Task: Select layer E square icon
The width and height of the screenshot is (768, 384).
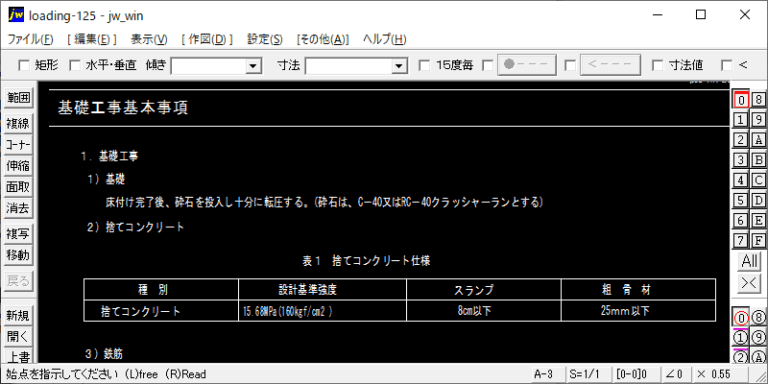Action: tap(759, 220)
